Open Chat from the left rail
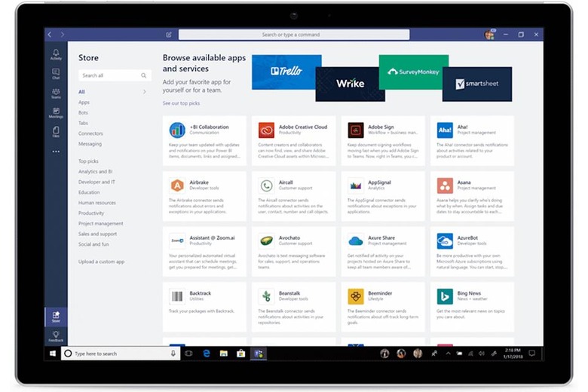 (x=56, y=73)
